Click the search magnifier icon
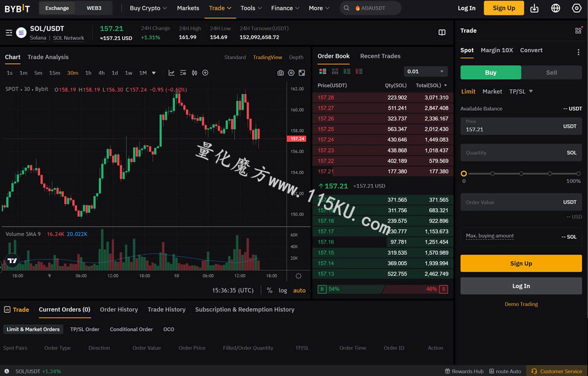This screenshot has height=376, width=588. click(346, 8)
